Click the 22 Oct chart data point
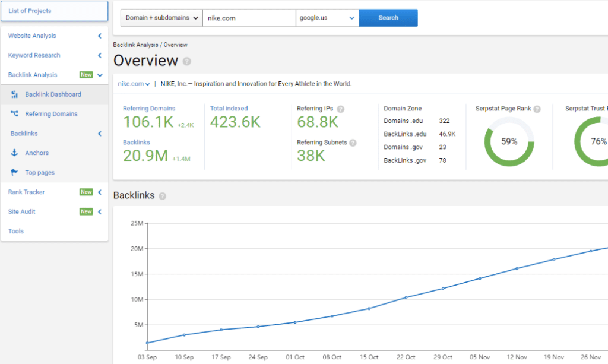 coord(406,297)
